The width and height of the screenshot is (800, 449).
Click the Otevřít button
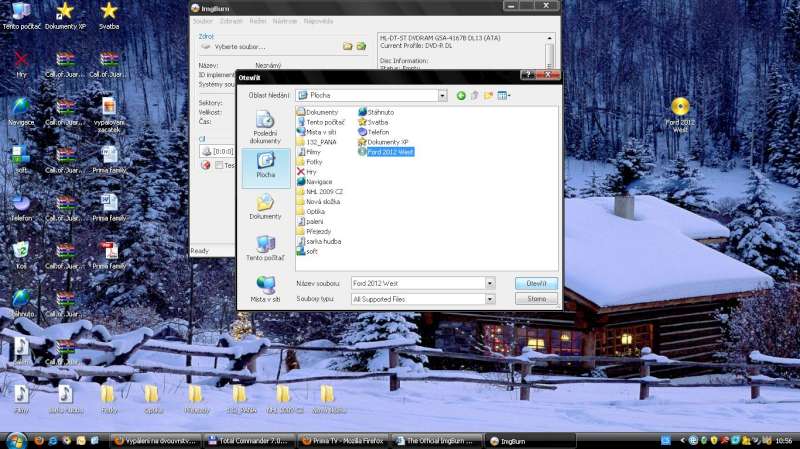537,283
